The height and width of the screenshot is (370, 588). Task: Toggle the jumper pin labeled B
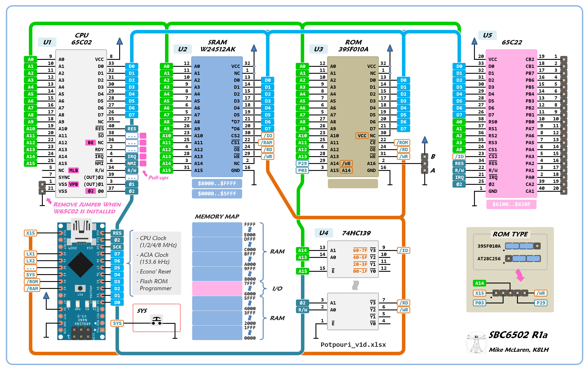click(425, 157)
